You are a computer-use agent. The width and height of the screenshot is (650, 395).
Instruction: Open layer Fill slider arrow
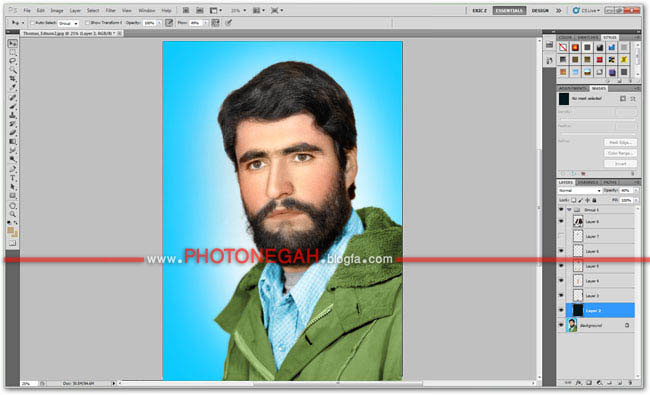(x=636, y=200)
